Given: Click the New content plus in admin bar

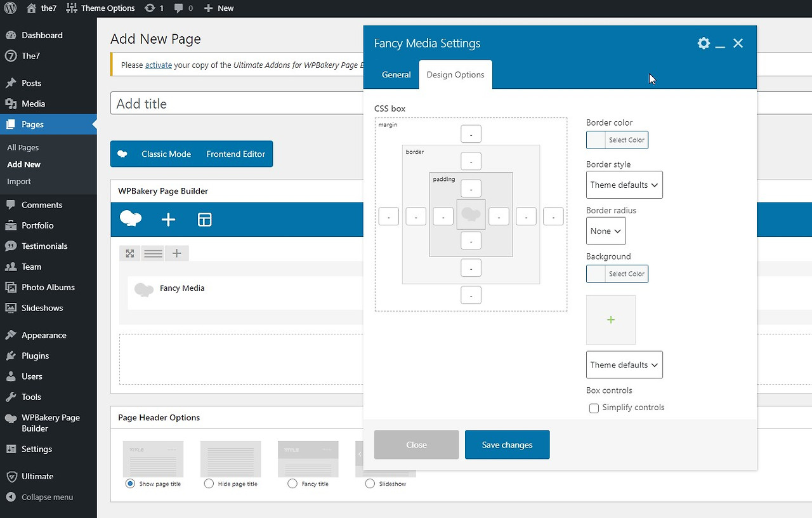Looking at the screenshot, I should 209,8.
